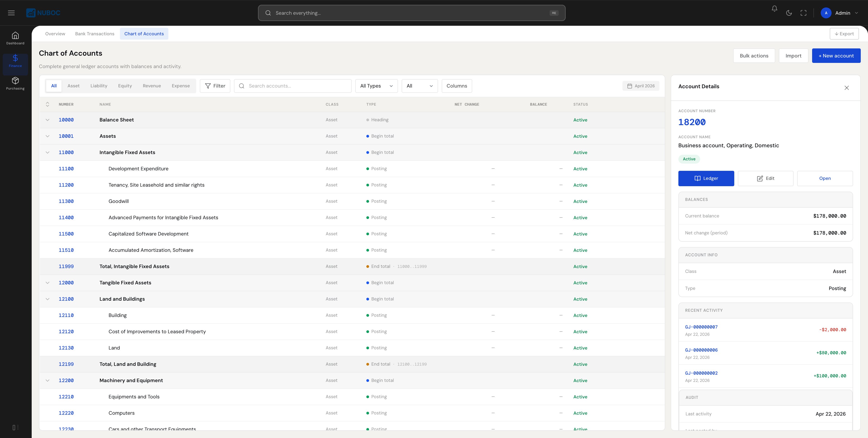
Task: Toggle the Liability class filter pill
Action: click(x=98, y=86)
